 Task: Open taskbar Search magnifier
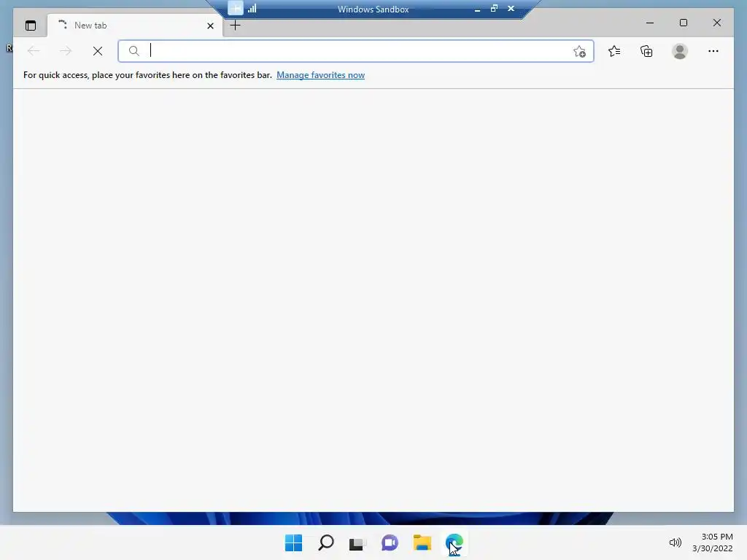coord(326,542)
